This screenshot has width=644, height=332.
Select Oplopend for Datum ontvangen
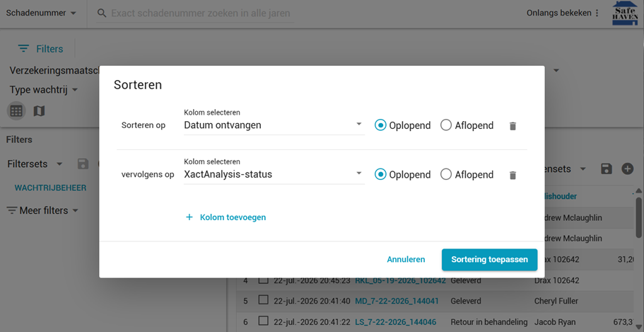coord(380,125)
